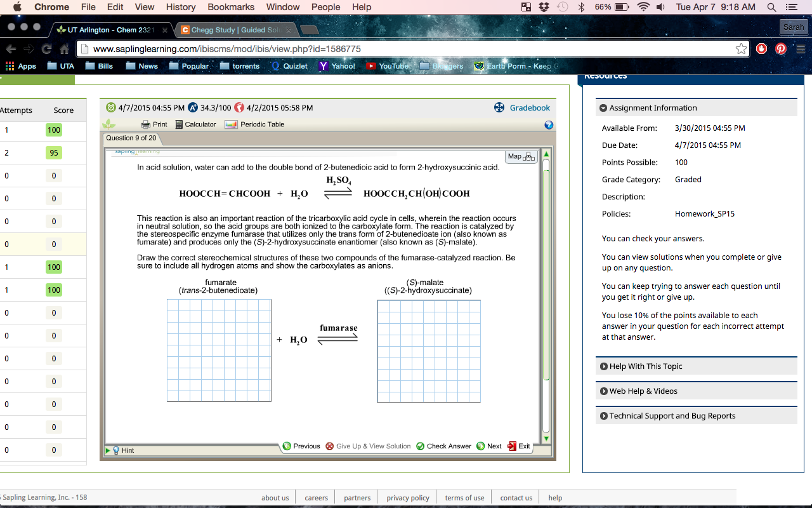Click the Wi-Fi status icon

coord(644,7)
